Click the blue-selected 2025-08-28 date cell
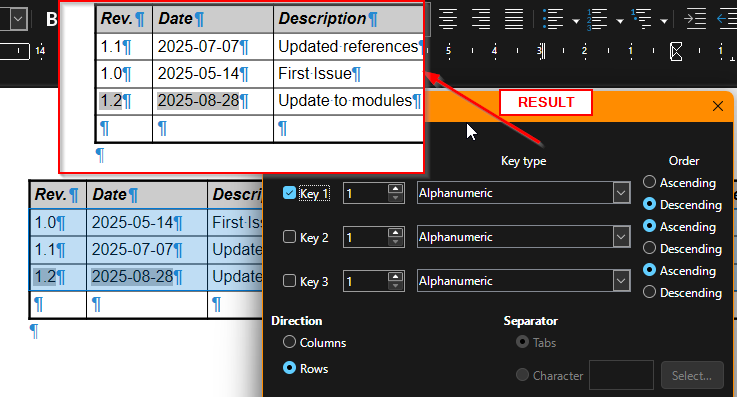Image resolution: width=737 pixels, height=397 pixels. tap(147, 277)
